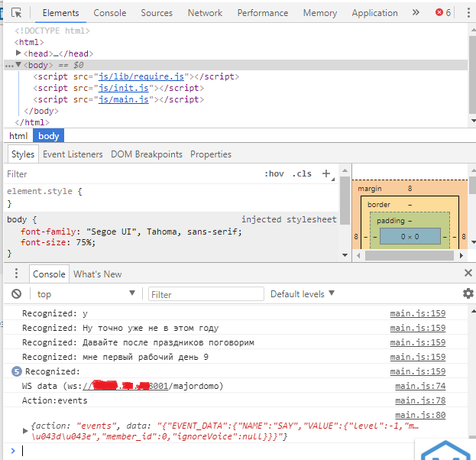Activate the inspect element picker icon
The width and height of the screenshot is (476, 460).
[x=17, y=12]
